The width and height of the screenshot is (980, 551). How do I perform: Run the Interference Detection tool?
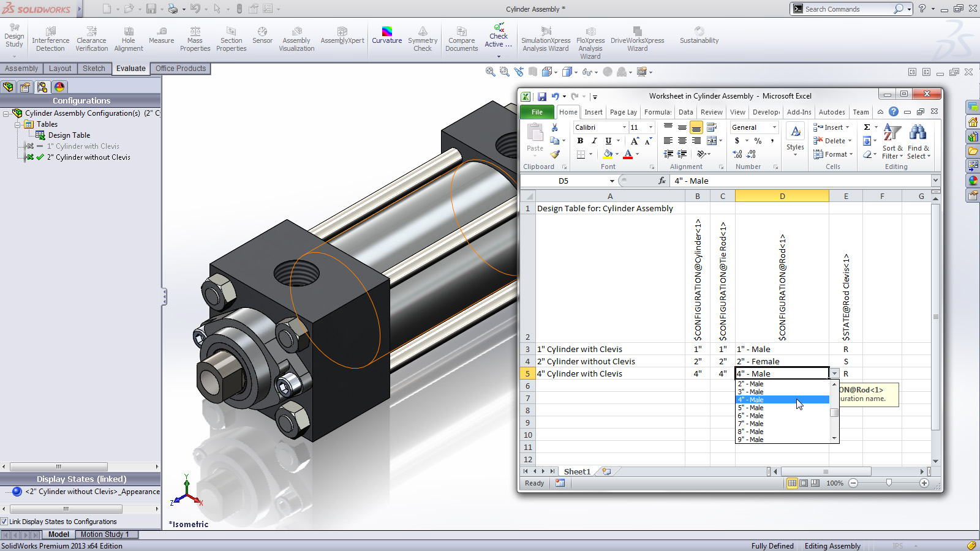click(50, 39)
